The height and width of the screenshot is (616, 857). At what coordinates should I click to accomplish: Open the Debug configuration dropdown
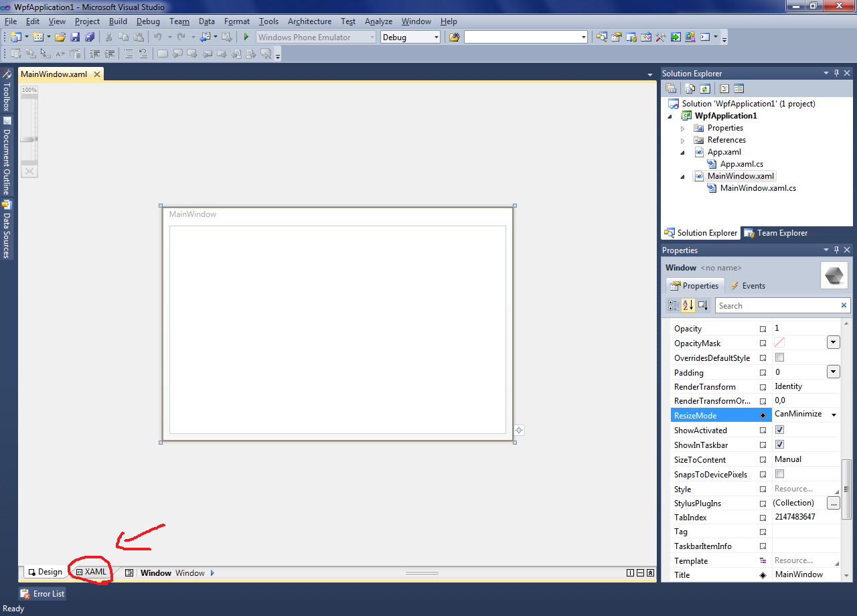click(437, 37)
